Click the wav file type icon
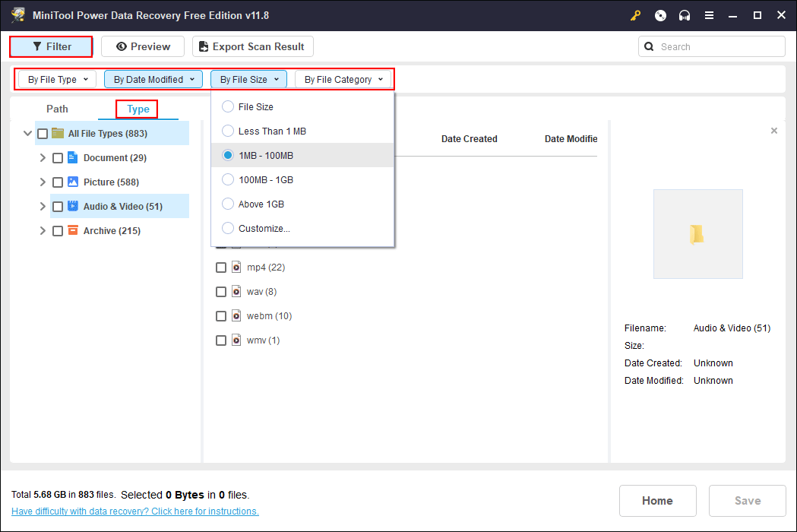Viewport: 797px width, 532px height. coord(236,291)
